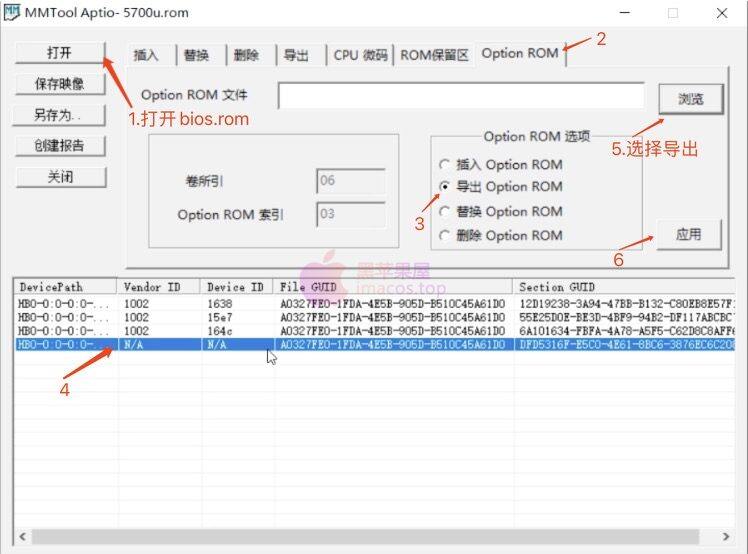Click the MMTool app icon in title bar
This screenshot has height=554, width=748.
pyautogui.click(x=12, y=12)
